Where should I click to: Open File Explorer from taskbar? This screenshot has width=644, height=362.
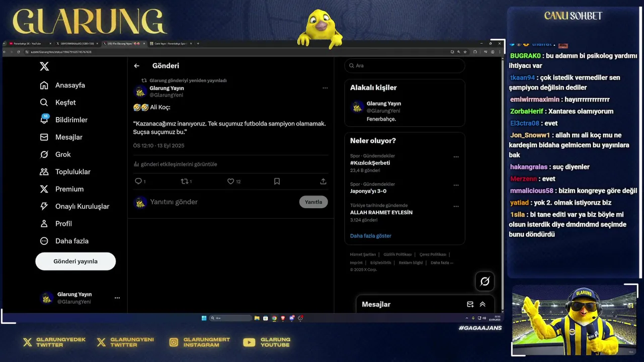tap(257, 318)
